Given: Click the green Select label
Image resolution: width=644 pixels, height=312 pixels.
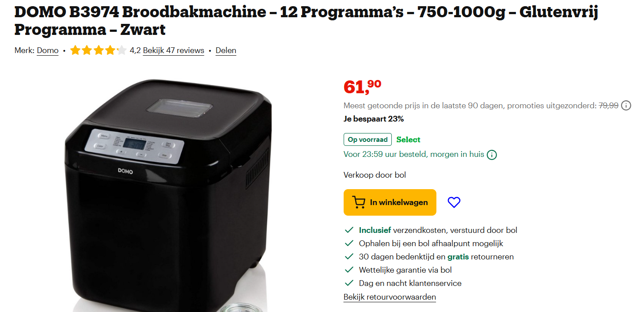Looking at the screenshot, I should pos(408,140).
